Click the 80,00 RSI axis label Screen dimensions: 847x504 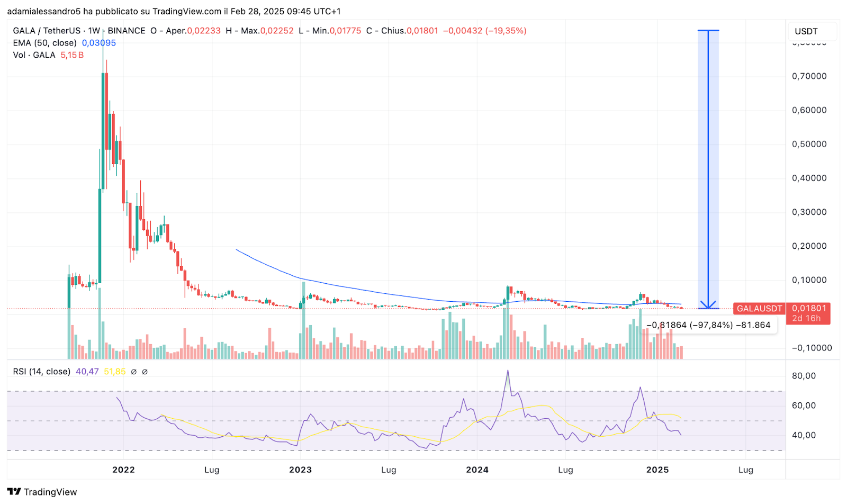(x=804, y=376)
